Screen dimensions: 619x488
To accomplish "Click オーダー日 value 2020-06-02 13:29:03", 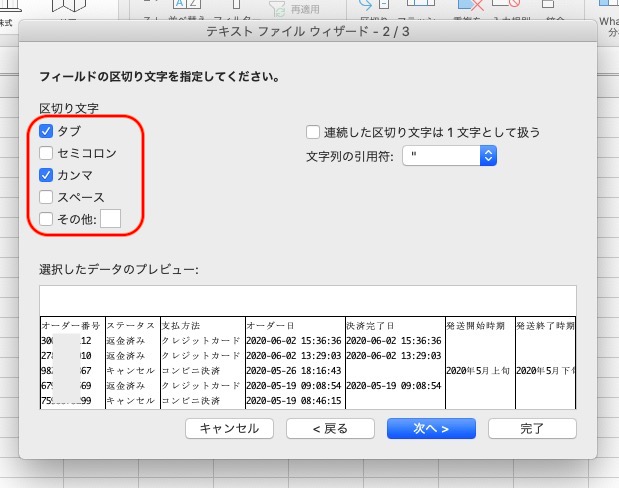I will [x=294, y=356].
